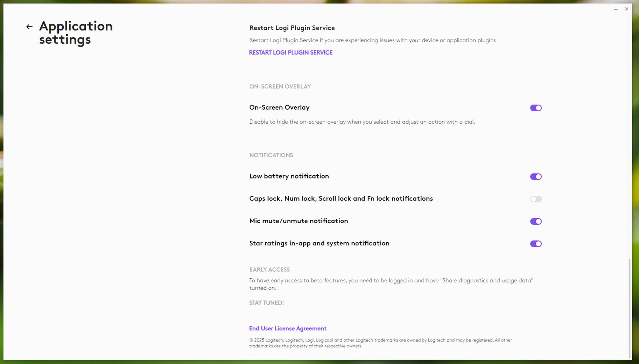Click the Application settings page title
The height and width of the screenshot is (364, 639).
(x=76, y=33)
